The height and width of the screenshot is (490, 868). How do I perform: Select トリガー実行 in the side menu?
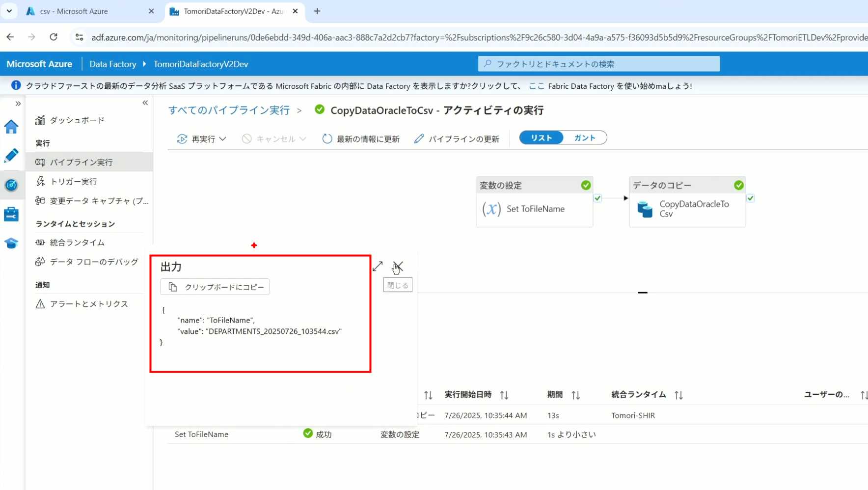click(74, 182)
